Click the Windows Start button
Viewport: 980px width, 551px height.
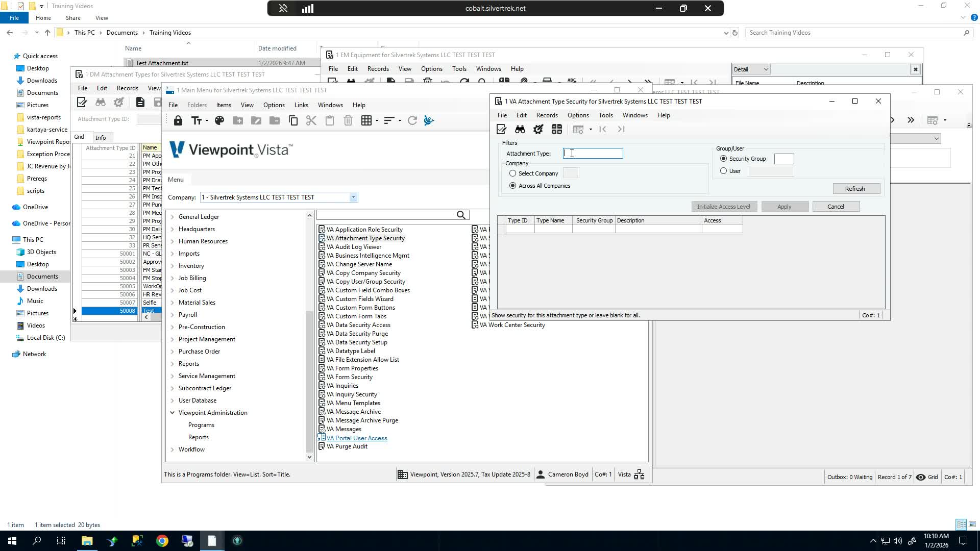[12, 541]
